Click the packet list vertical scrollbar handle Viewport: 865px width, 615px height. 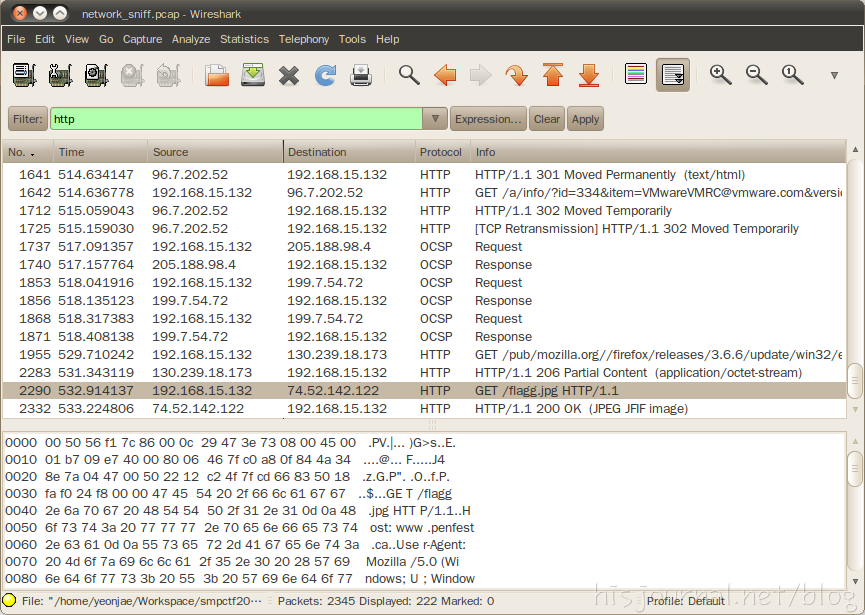(855, 381)
